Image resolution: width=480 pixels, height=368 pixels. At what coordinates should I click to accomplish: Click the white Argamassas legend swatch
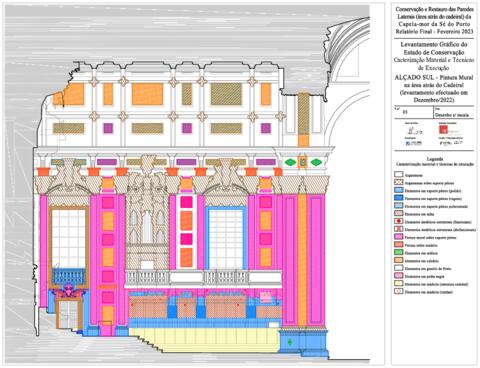399,174
